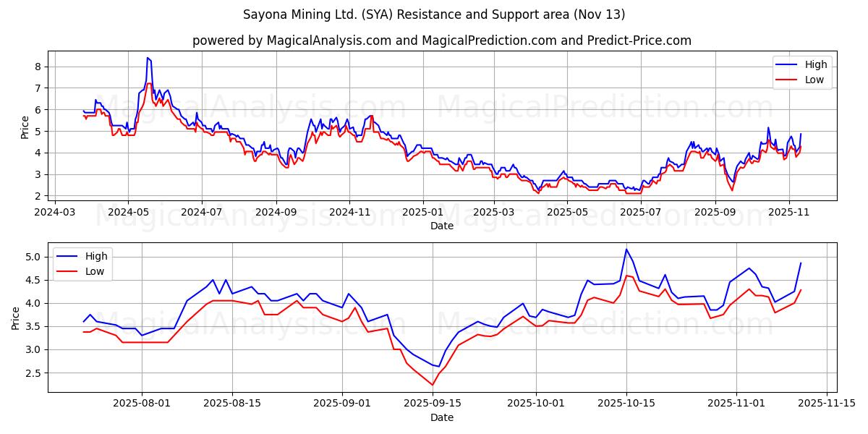Click the '2025-11-01' tick label on bottom chart
The width and height of the screenshot is (868, 434).
[x=736, y=404]
